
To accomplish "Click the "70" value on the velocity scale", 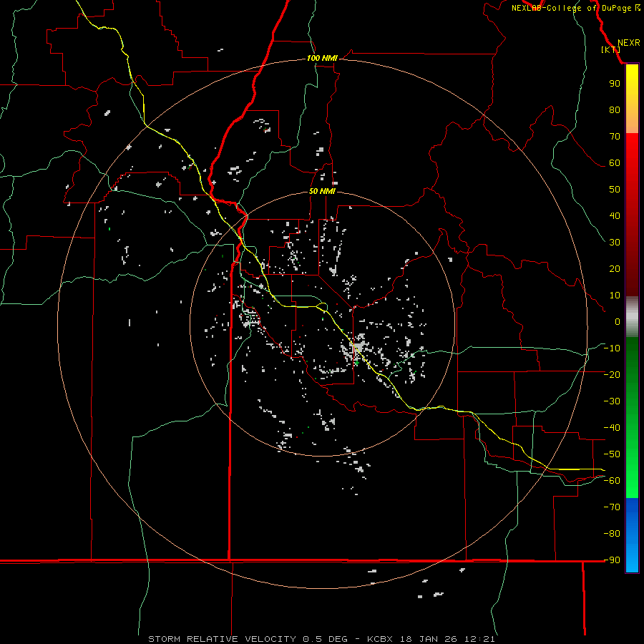I will [x=615, y=137].
